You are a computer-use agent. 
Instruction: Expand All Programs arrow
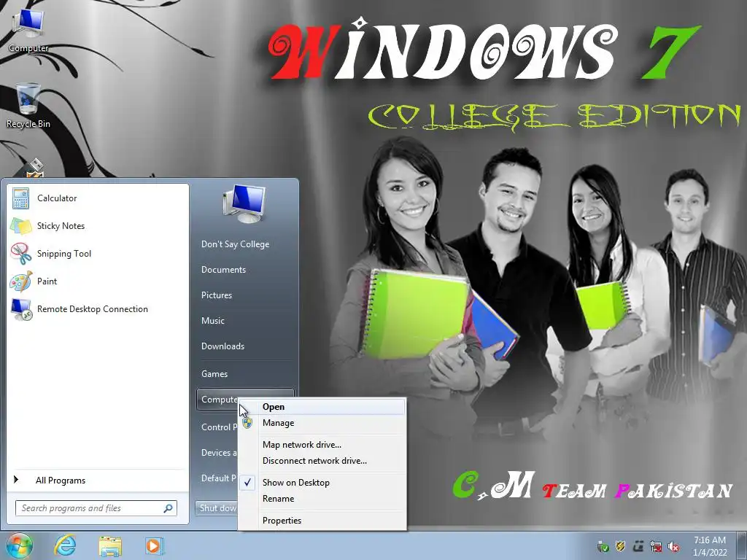tap(16, 480)
